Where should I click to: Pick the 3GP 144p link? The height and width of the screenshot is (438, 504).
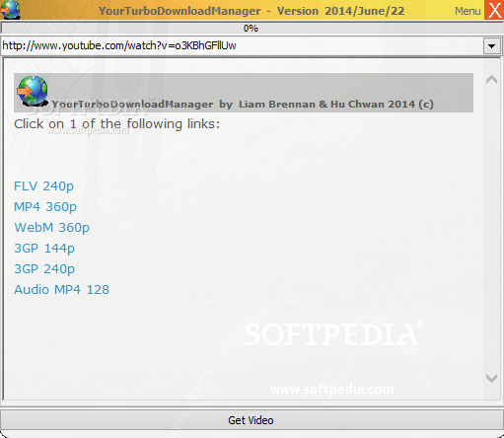click(44, 249)
